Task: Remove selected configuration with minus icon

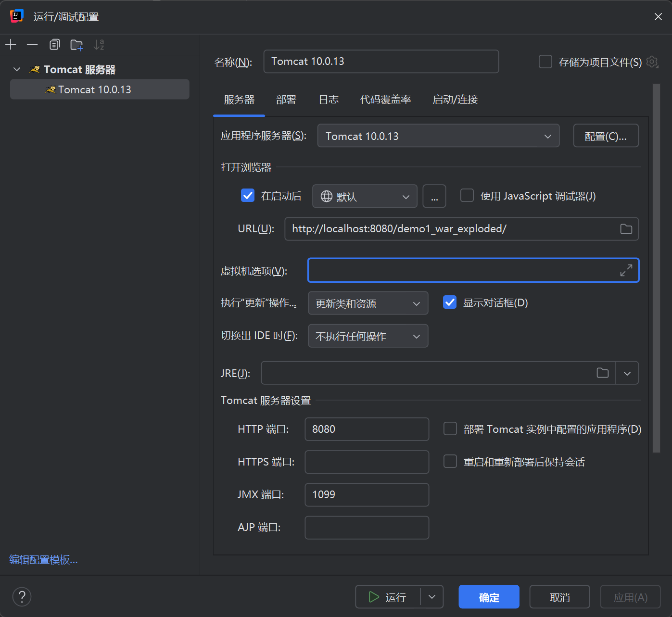Action: [x=32, y=45]
